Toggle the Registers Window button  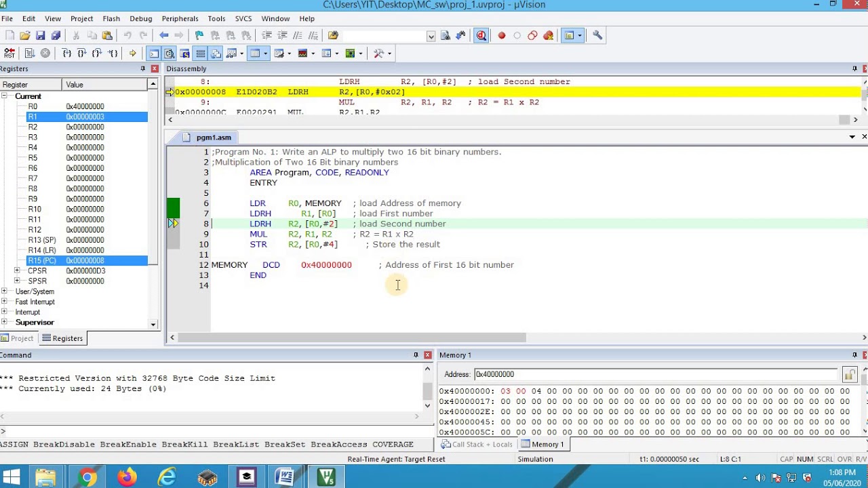201,53
